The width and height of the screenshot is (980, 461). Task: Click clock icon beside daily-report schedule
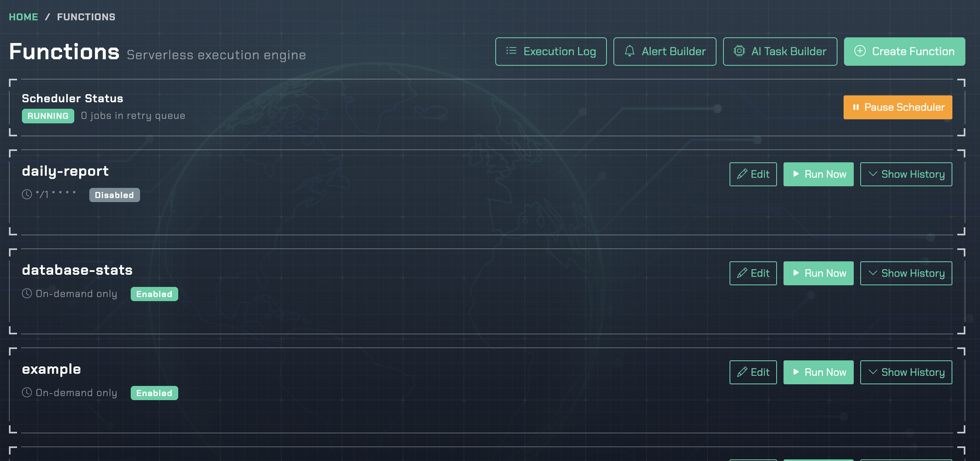coord(27,194)
